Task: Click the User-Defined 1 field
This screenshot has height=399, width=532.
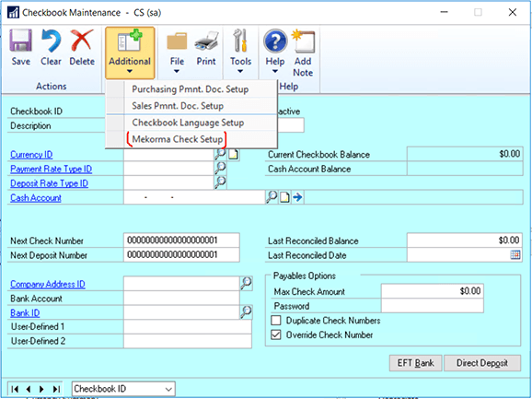Action: point(188,327)
